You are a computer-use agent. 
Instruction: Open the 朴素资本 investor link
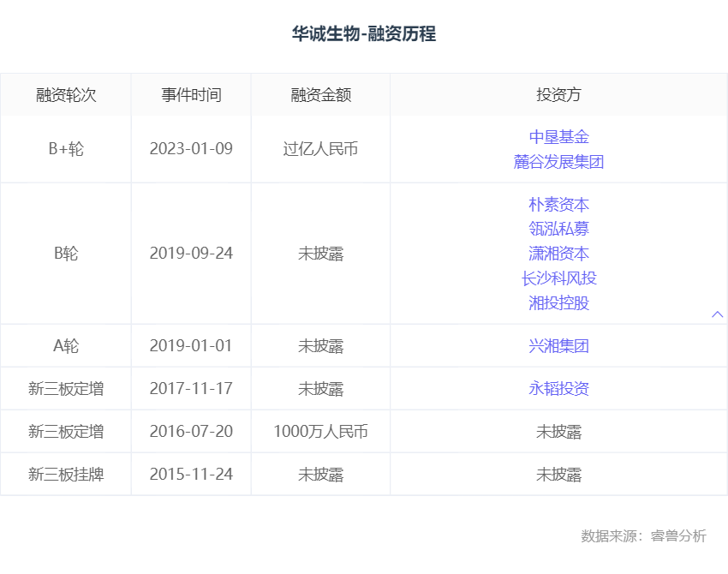(558, 205)
